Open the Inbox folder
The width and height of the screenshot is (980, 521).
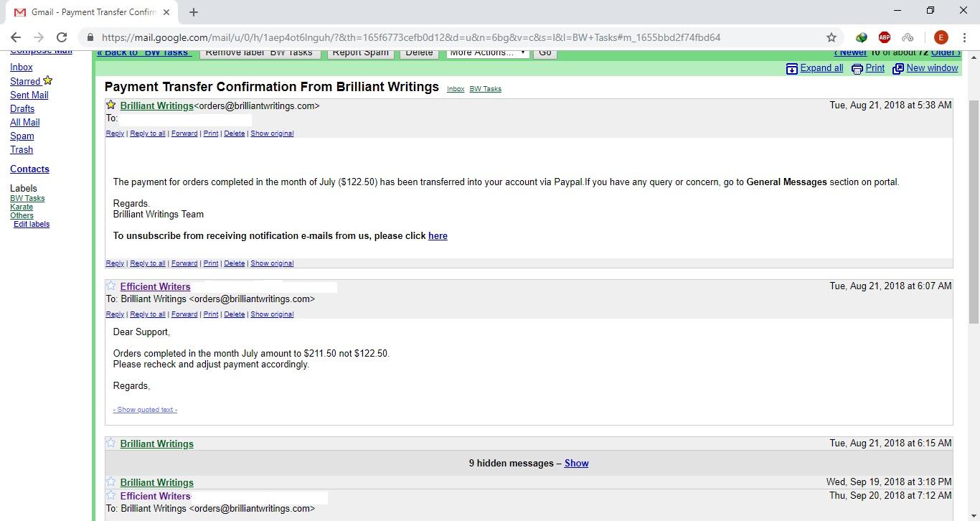[22, 67]
